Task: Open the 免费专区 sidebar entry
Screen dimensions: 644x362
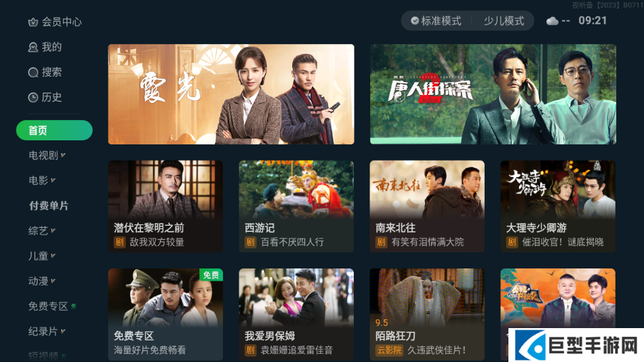Action: point(48,306)
